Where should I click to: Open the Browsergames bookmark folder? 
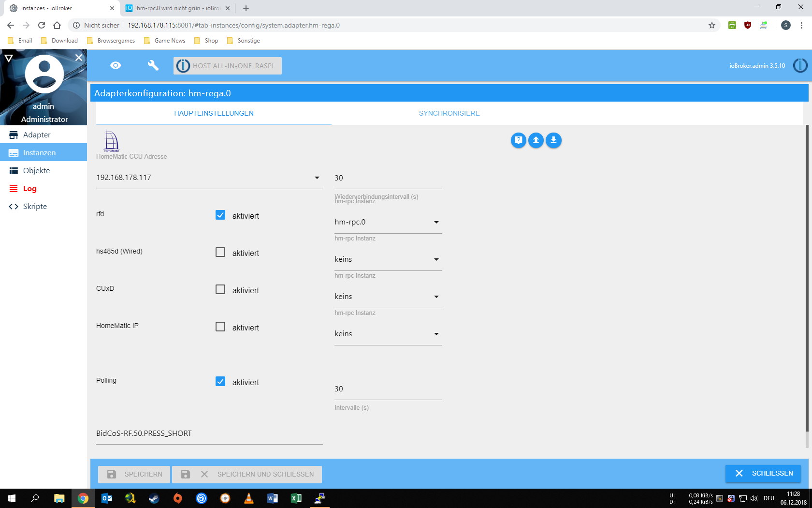pyautogui.click(x=111, y=41)
